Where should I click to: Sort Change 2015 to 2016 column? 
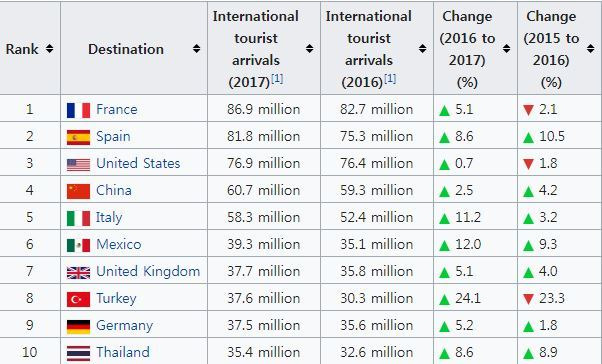590,49
